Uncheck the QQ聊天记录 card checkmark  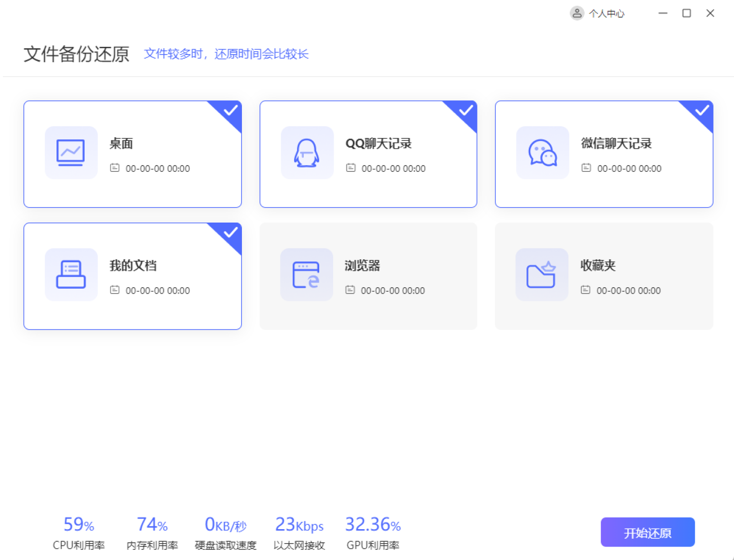coord(466,111)
